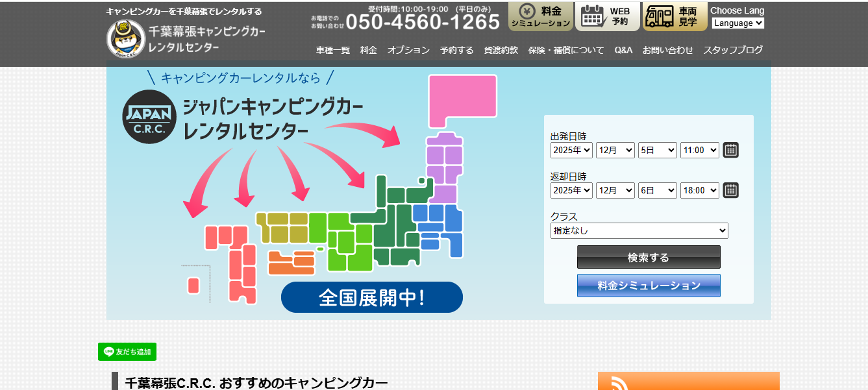Expand the Language selector dropdown
This screenshot has width=868, height=390.
[x=738, y=23]
